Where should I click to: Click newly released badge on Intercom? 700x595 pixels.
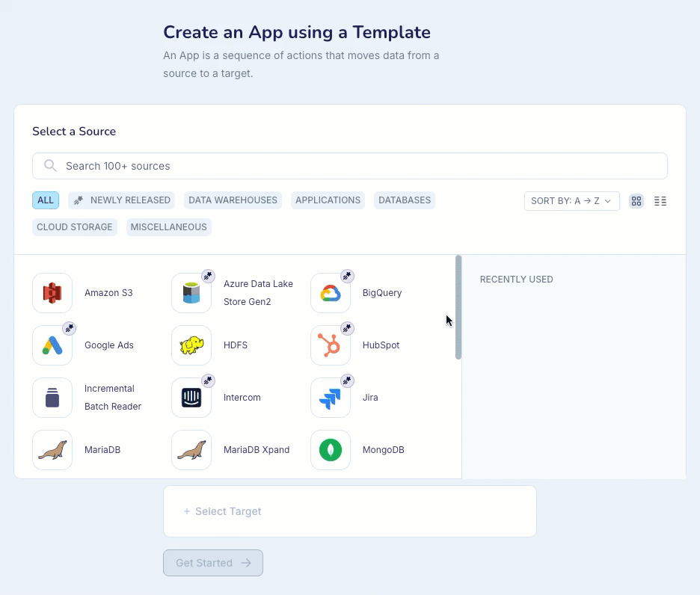tap(208, 380)
